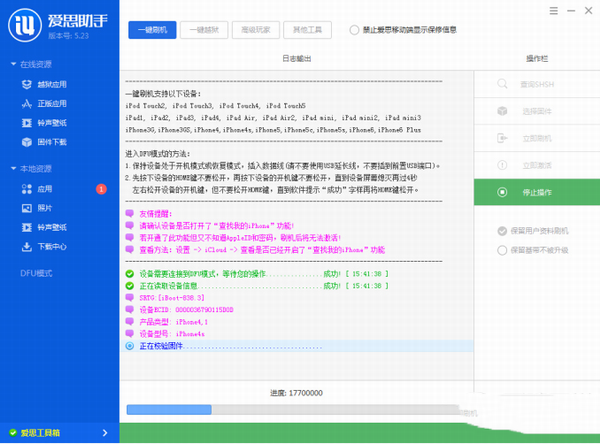Click the green check beside 设备需要连接到DFU模式
600x444 pixels.
(130, 274)
